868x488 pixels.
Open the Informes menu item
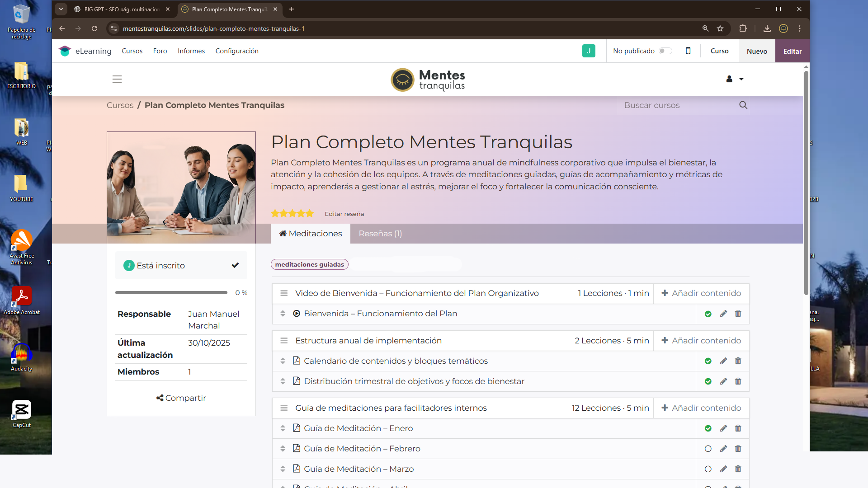[191, 51]
